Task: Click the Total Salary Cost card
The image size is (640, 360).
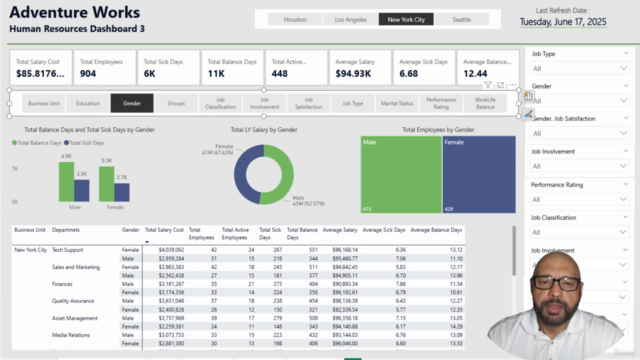Action: (41, 67)
